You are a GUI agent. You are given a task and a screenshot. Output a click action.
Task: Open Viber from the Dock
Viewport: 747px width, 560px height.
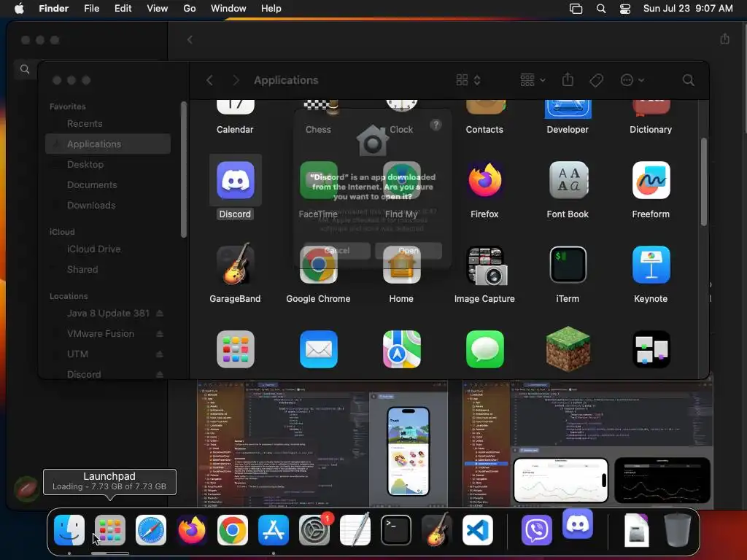pos(537,530)
